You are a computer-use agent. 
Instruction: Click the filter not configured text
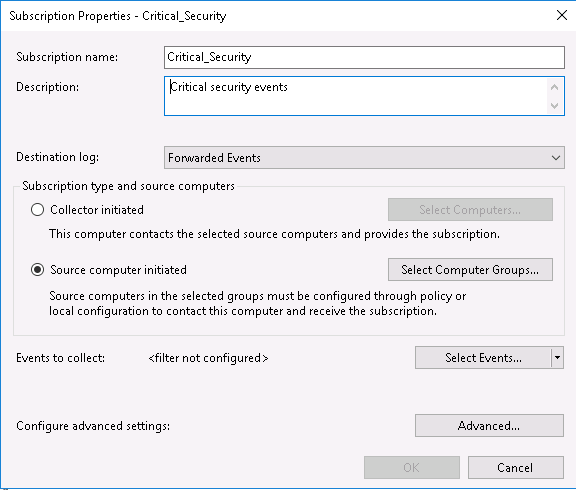[x=208, y=358]
